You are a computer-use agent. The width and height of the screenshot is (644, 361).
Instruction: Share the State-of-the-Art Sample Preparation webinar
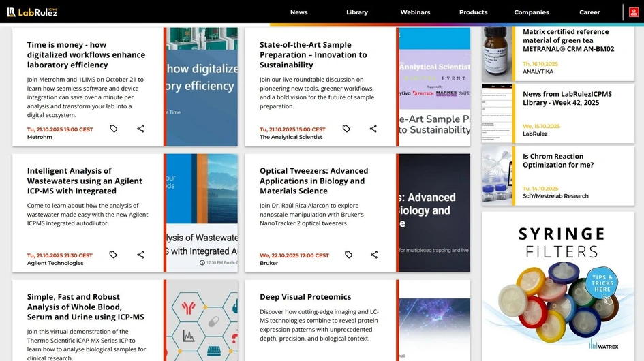373,129
